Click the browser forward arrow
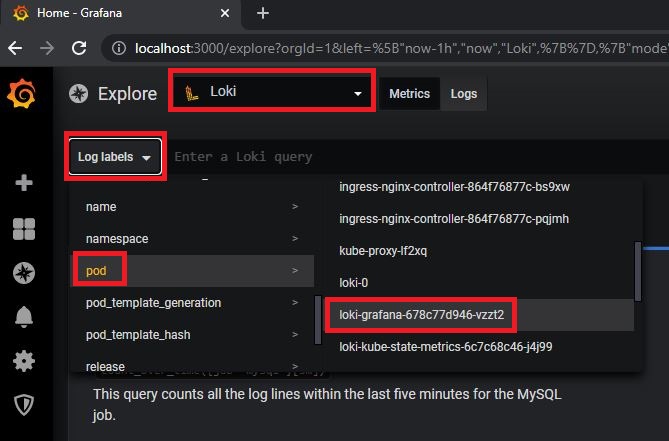 point(47,48)
